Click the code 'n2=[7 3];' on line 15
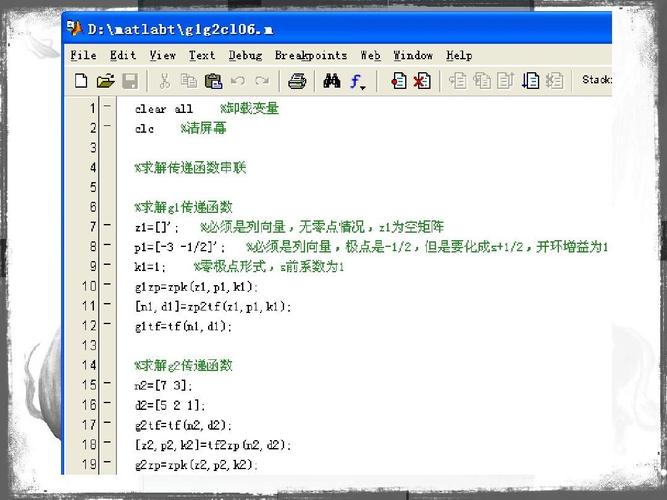This screenshot has width=667, height=500. [x=163, y=386]
